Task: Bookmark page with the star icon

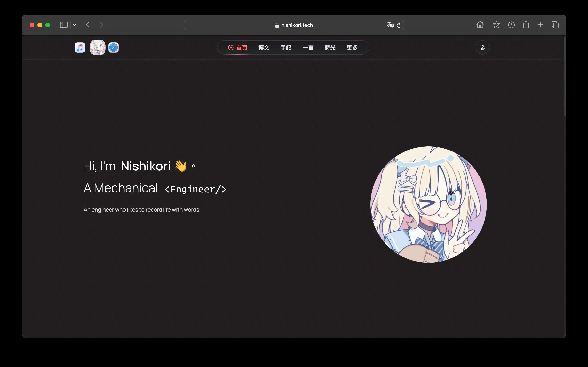Action: coord(496,25)
